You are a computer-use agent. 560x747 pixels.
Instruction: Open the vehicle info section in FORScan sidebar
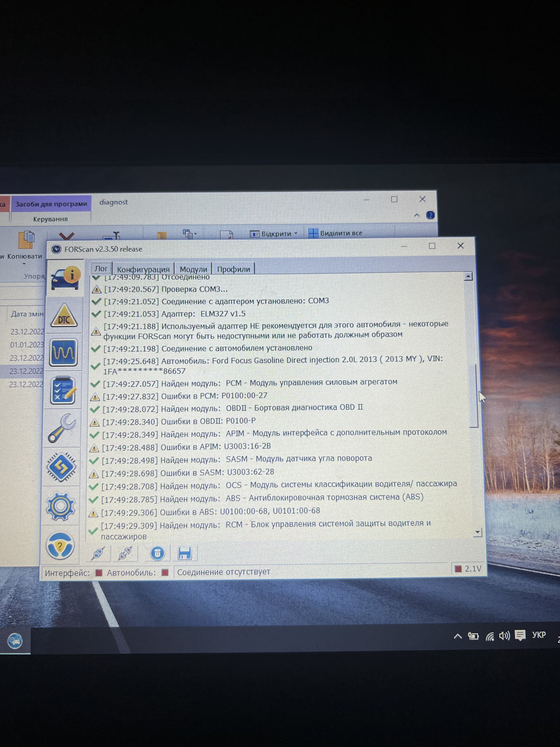(x=65, y=278)
